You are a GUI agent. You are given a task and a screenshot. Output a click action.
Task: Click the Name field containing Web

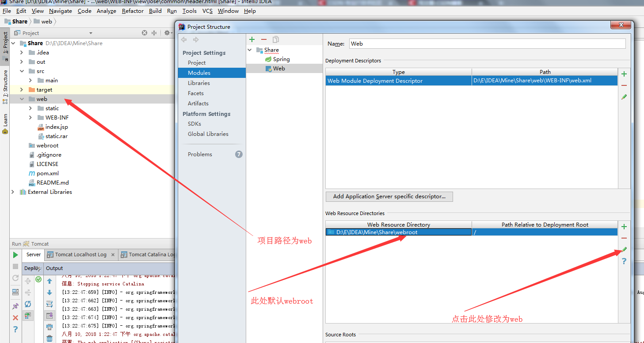pyautogui.click(x=488, y=44)
